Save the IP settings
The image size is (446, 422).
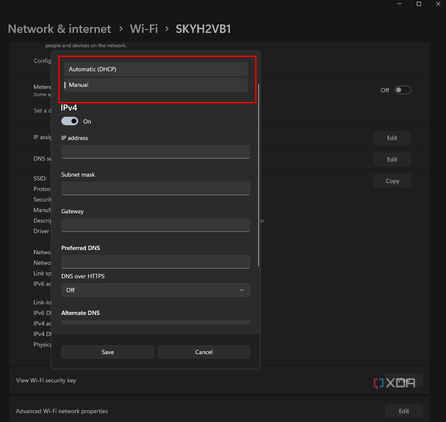tap(108, 352)
